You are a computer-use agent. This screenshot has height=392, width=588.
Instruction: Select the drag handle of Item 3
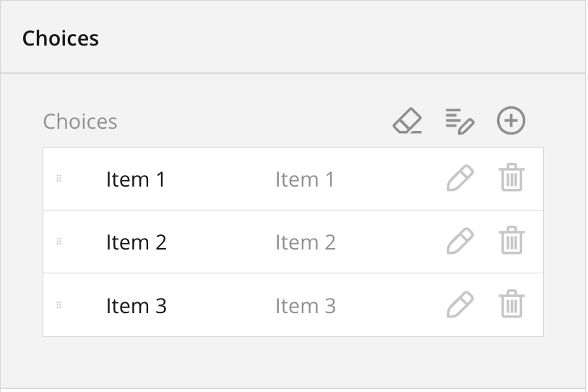point(59,305)
